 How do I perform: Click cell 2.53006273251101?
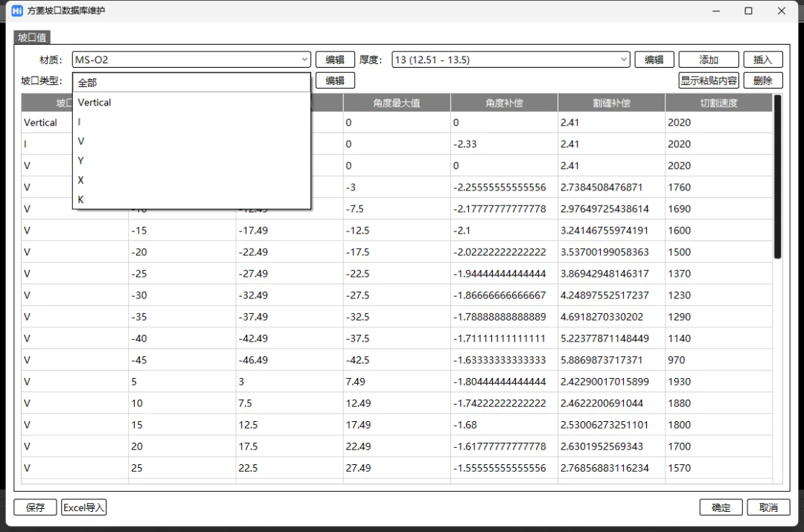point(611,424)
